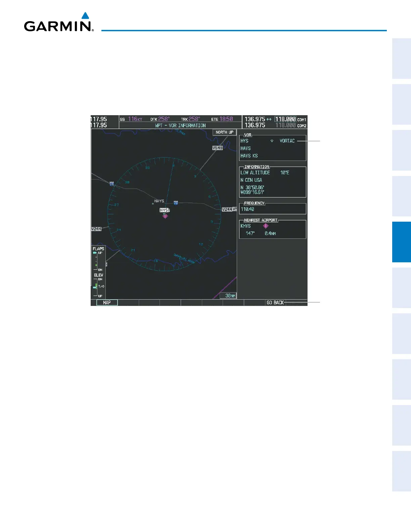Select the 30NM map range box
Viewport: 411px width, 532px height.
pos(228,296)
